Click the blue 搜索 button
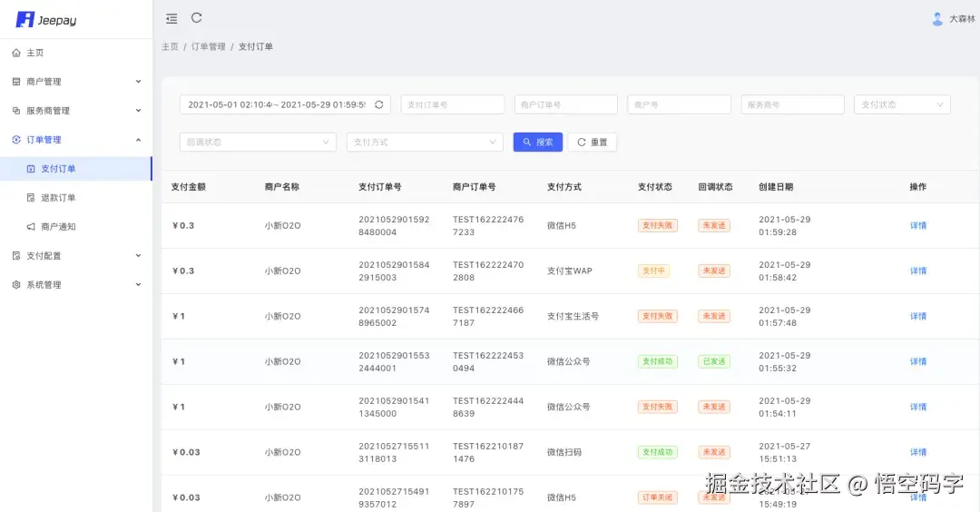Image resolution: width=980 pixels, height=512 pixels. 537,143
